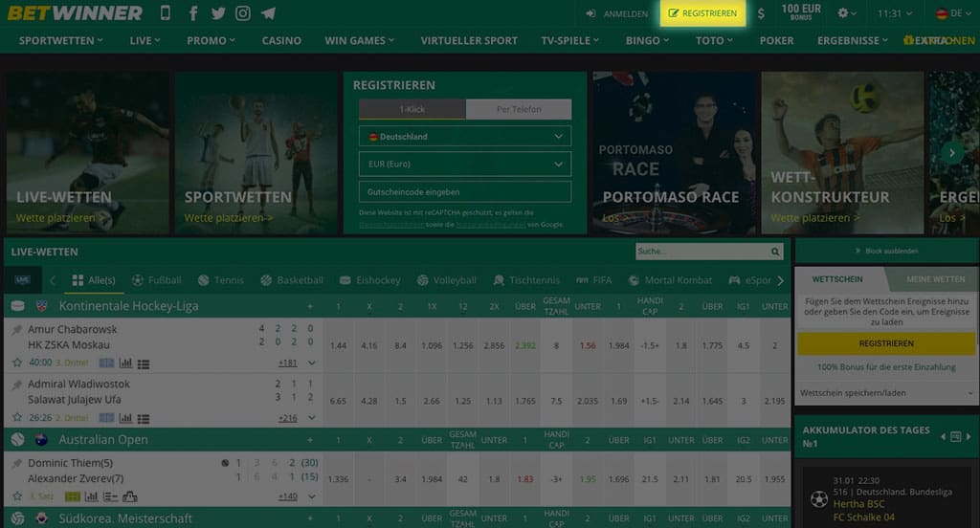
Task: Open +216 additional markets link
Action: tap(287, 417)
